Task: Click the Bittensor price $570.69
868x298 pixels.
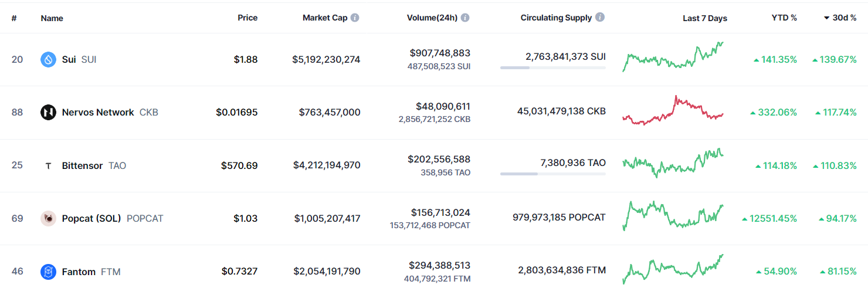Action: point(239,165)
